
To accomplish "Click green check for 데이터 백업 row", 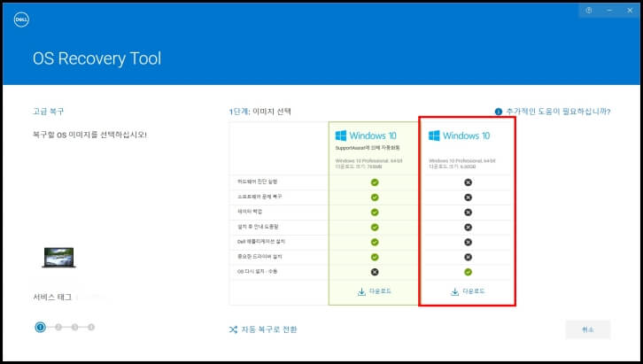I will pos(375,213).
